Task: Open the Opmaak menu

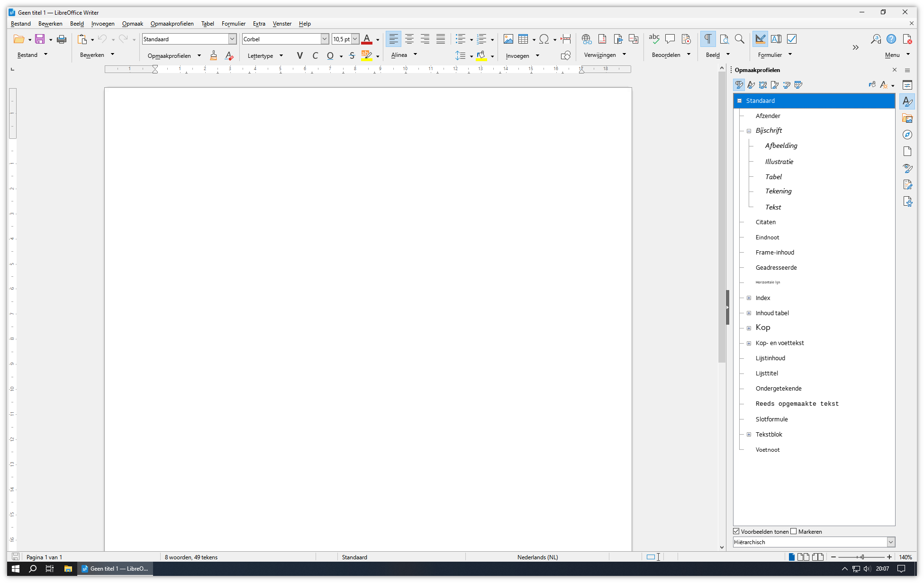Action: pyautogui.click(x=132, y=24)
